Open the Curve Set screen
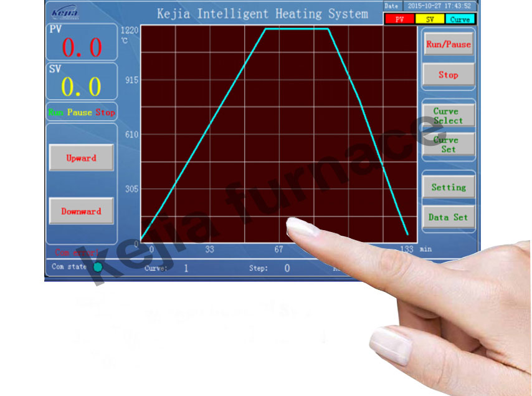 click(x=448, y=144)
